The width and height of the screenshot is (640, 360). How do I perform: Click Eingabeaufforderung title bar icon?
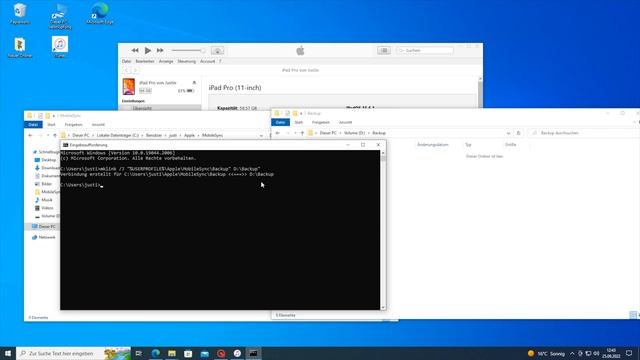(x=65, y=145)
